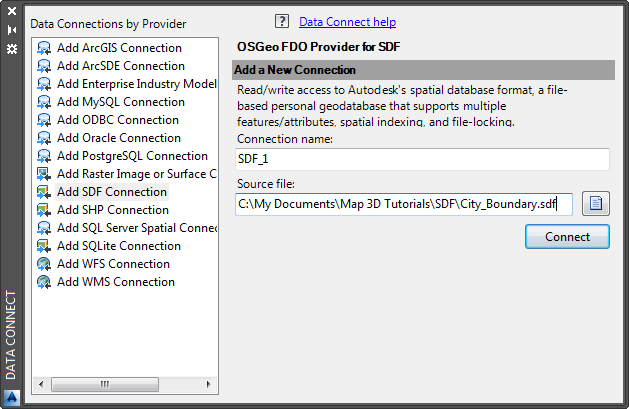Click the PostgreSQL connection icon
Screen dimensions: 629x409
(x=44, y=156)
